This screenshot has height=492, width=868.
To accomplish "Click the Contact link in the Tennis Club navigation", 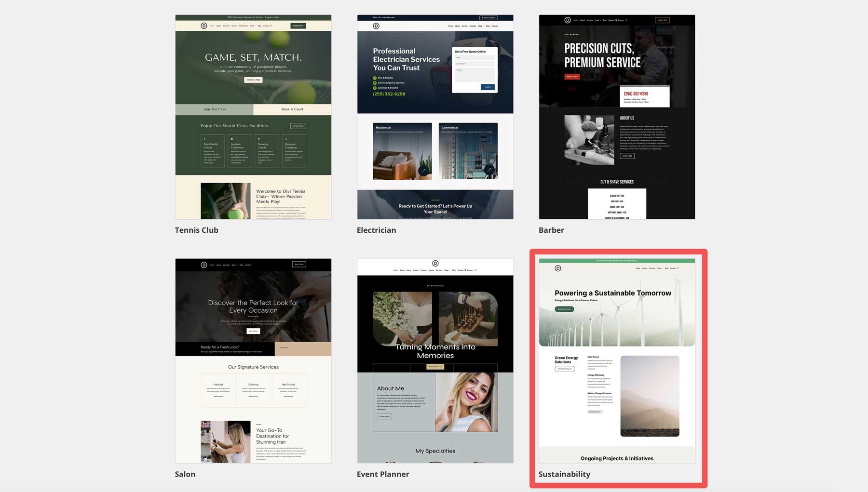I will pyautogui.click(x=266, y=26).
